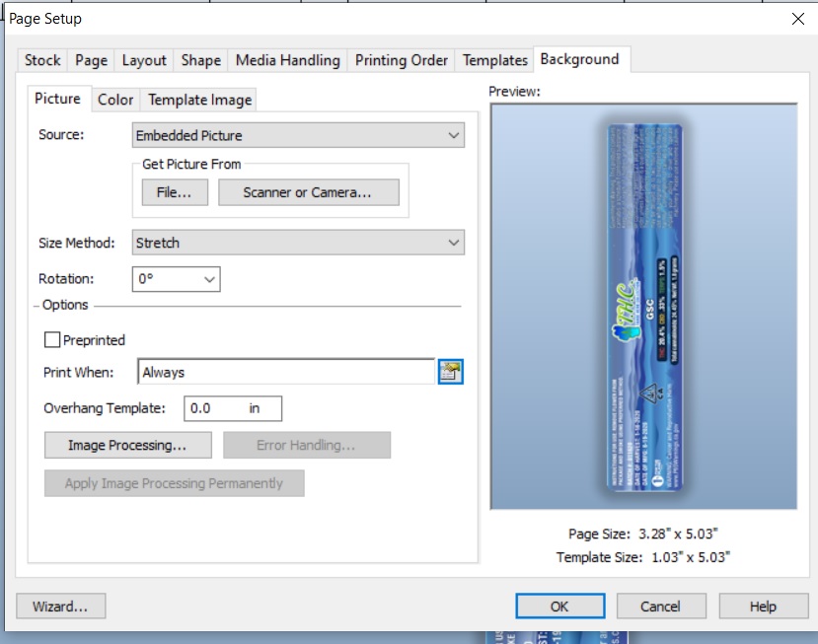Click the Overhang Template value field
The image size is (818, 644).
(x=233, y=408)
